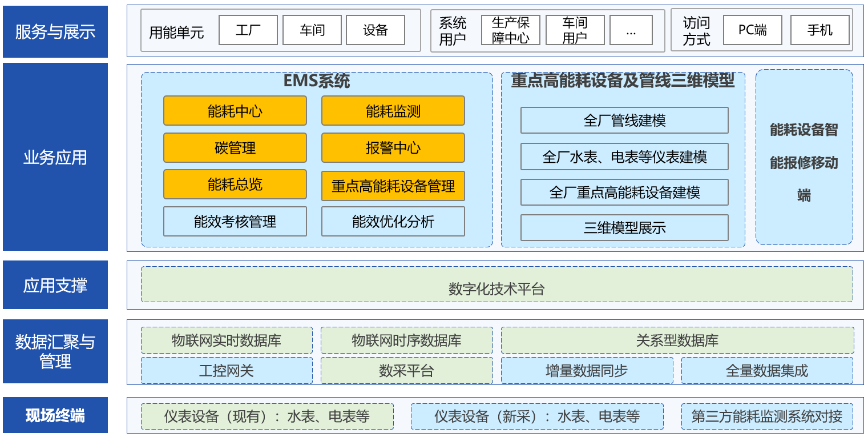This screenshot has width=868, height=437.
Task: Select the 应用支撑 layer label
Action: [55, 285]
